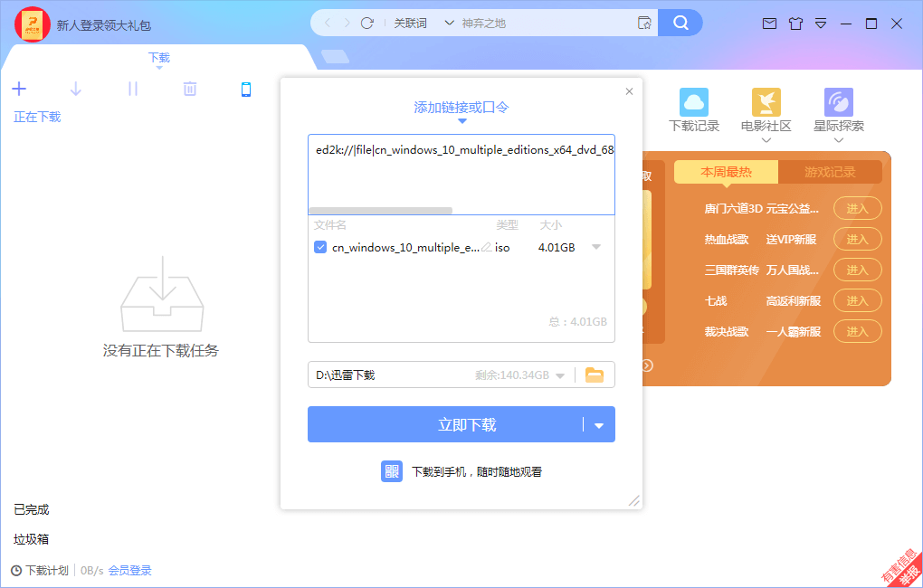Click 进入 for 热血战歌
923x588 pixels.
click(x=858, y=240)
